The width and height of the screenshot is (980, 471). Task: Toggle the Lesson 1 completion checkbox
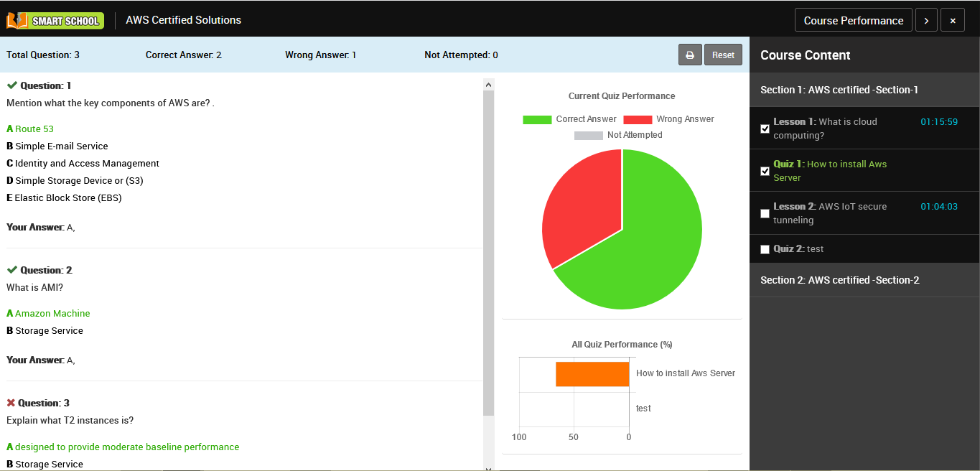coord(765,129)
